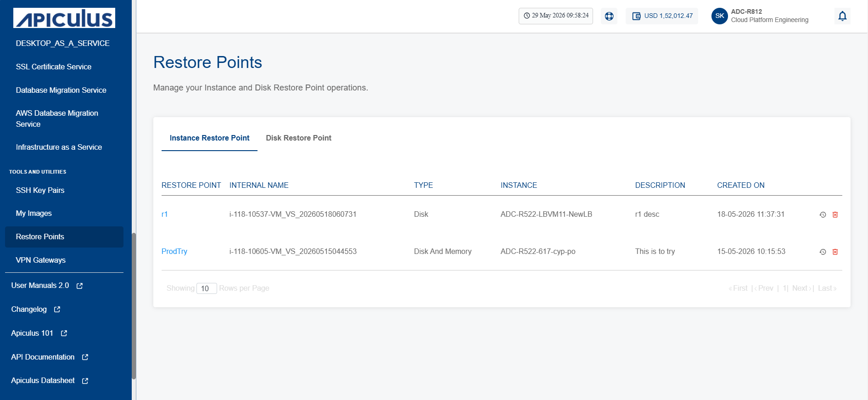Open the r1 restore point link
This screenshot has height=400, width=868.
164,214
